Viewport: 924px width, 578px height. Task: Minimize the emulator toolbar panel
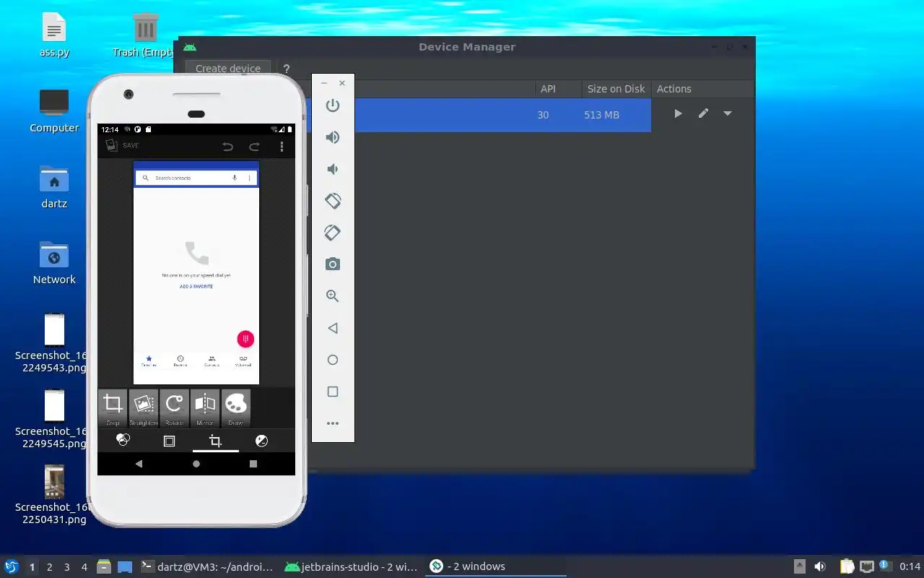[x=323, y=83]
